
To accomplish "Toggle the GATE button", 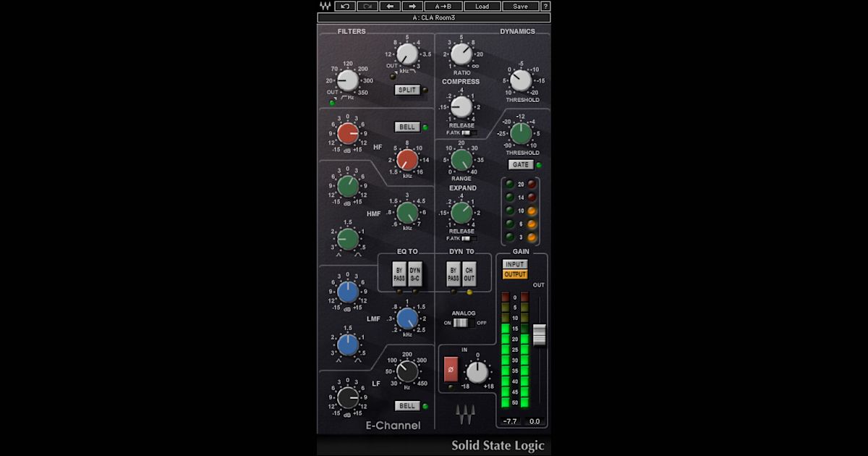I will click(x=521, y=165).
